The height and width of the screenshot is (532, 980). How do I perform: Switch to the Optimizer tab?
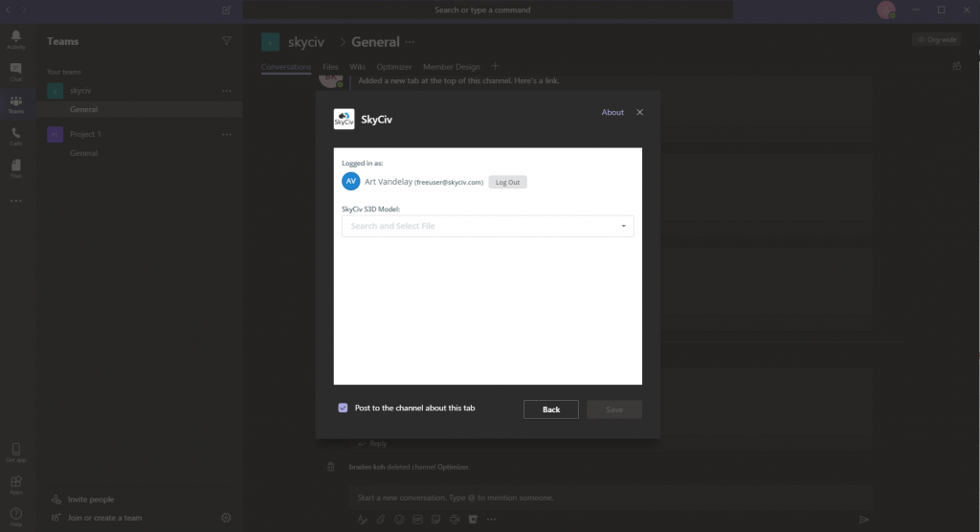click(393, 67)
